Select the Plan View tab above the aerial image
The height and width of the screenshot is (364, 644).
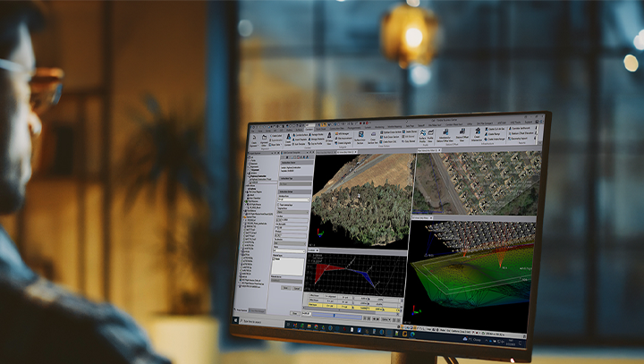coord(428,150)
